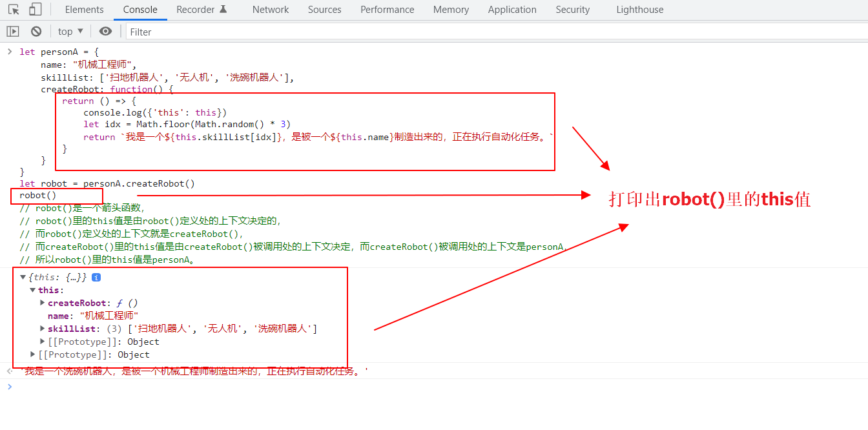Image resolution: width=868 pixels, height=430 pixels.
Task: Open the Sources panel
Action: [x=324, y=9]
